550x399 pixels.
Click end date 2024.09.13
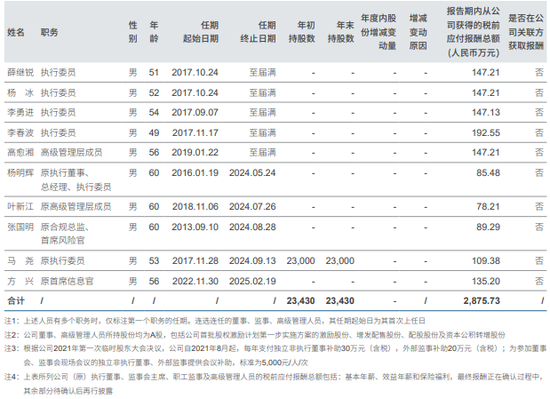253,261
